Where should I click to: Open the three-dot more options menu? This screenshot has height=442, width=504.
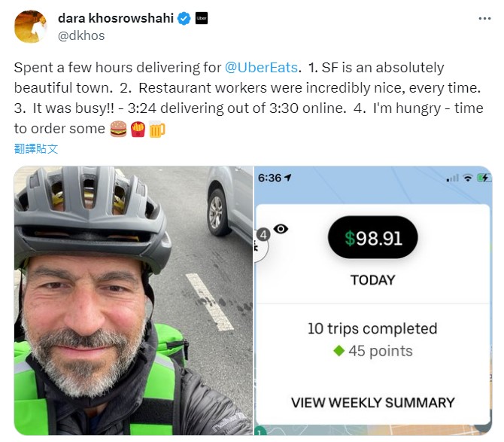[484, 19]
